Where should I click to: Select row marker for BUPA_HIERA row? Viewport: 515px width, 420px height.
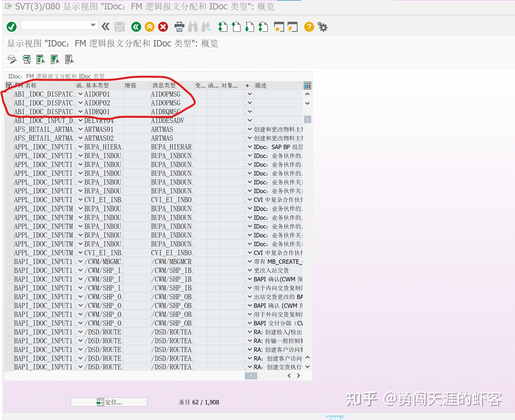[9, 147]
